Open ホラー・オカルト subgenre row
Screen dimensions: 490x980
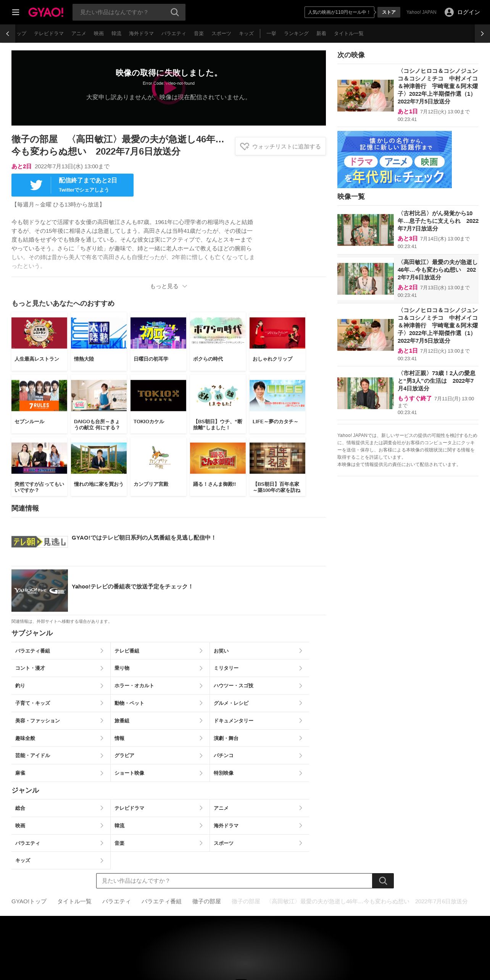coord(160,686)
